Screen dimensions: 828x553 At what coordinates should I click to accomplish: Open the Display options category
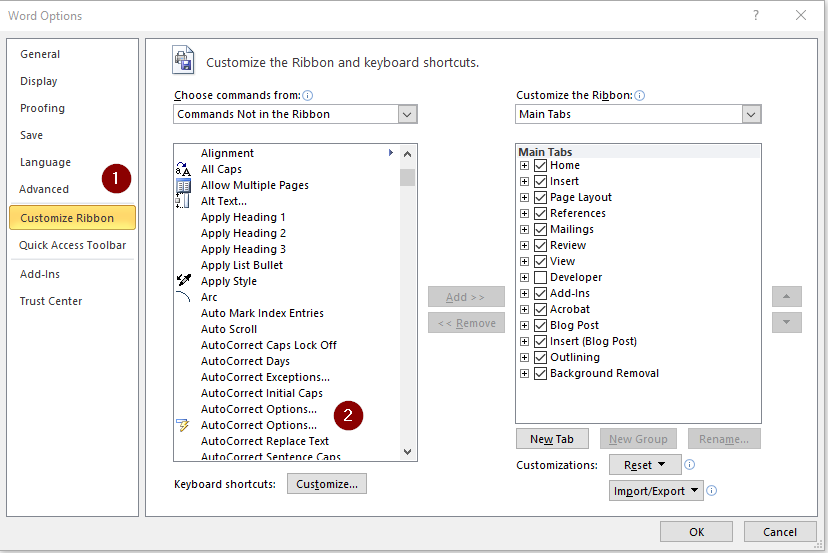(39, 81)
